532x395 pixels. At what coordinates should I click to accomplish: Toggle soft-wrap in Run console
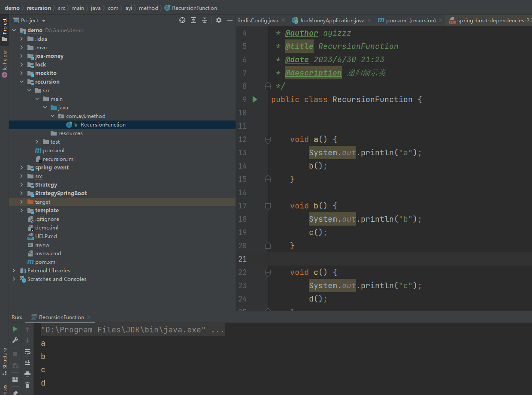point(27,352)
